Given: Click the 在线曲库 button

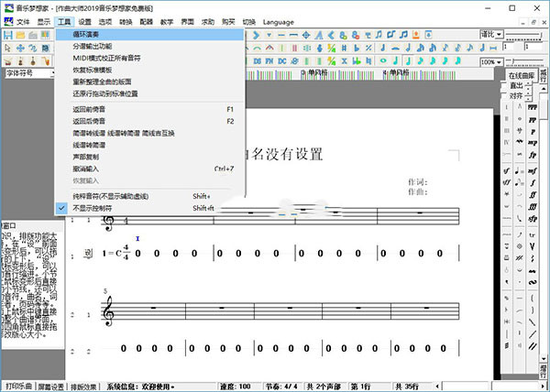Looking at the screenshot, I should (x=522, y=76).
